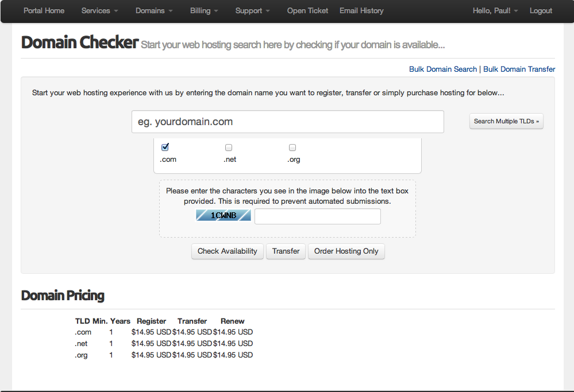Expand the Domains dropdown menu
Image resolution: width=574 pixels, height=392 pixels.
coord(154,10)
